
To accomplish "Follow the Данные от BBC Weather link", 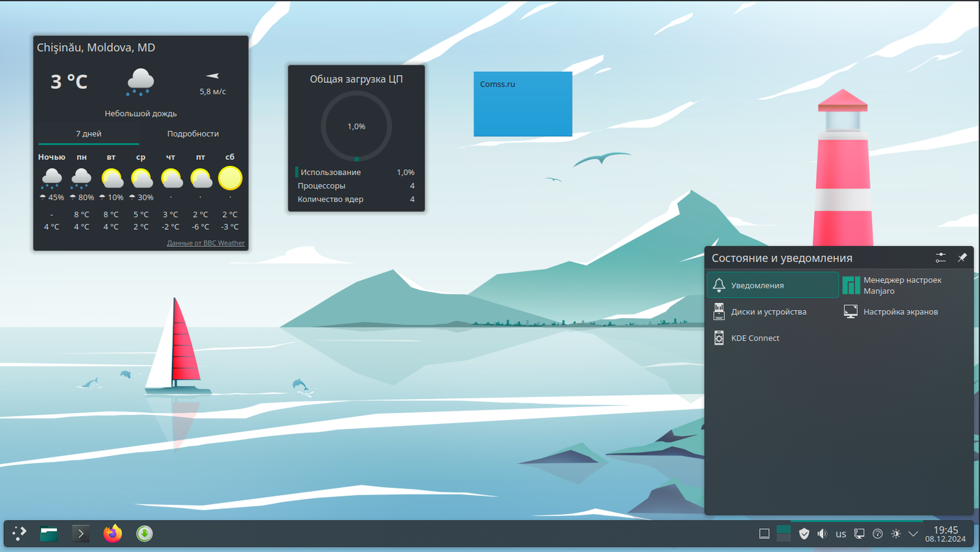I will coord(206,243).
